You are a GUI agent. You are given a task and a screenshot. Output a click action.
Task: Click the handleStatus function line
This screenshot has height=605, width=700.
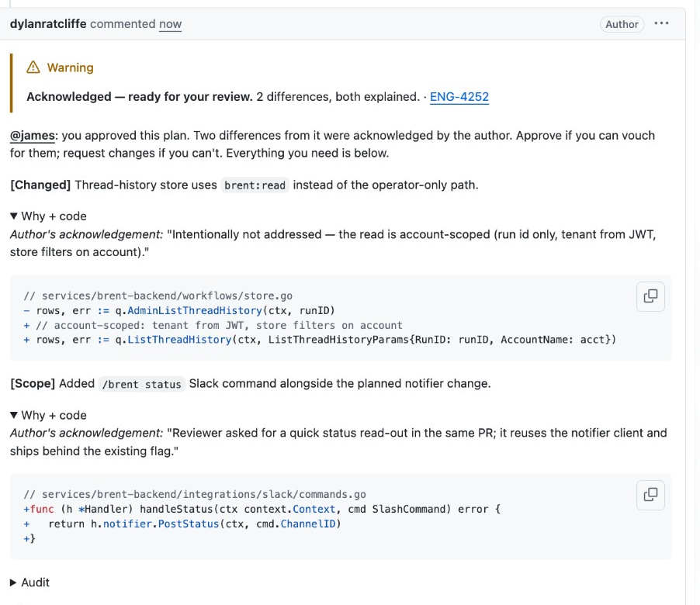pos(262,509)
